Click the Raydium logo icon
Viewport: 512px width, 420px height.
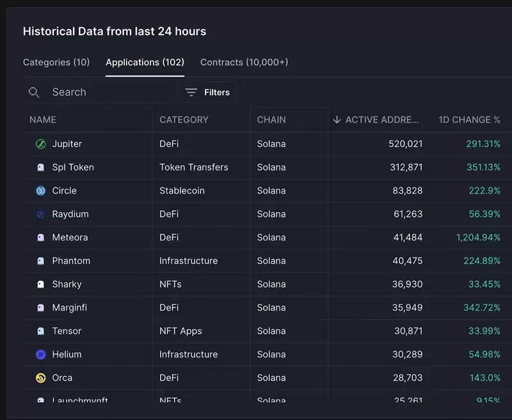(x=41, y=214)
